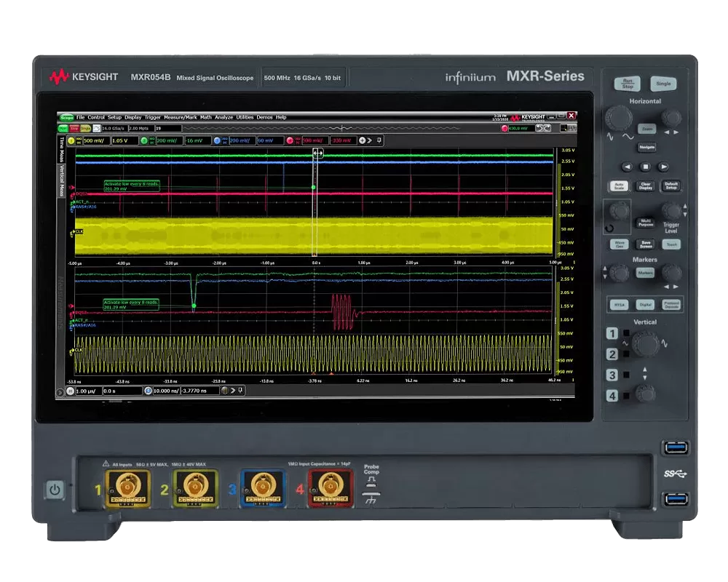Open the Math menu
The width and height of the screenshot is (728, 582).
pos(206,117)
